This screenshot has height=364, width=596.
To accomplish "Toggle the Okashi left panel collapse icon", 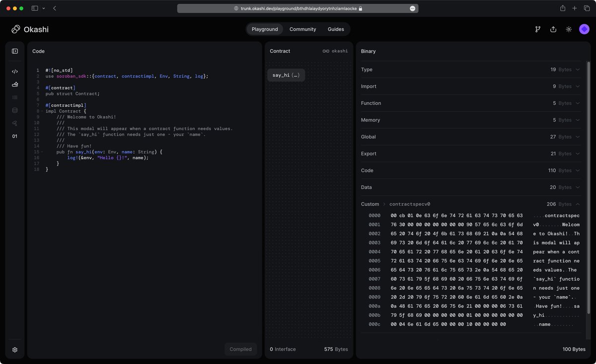I will click(15, 51).
